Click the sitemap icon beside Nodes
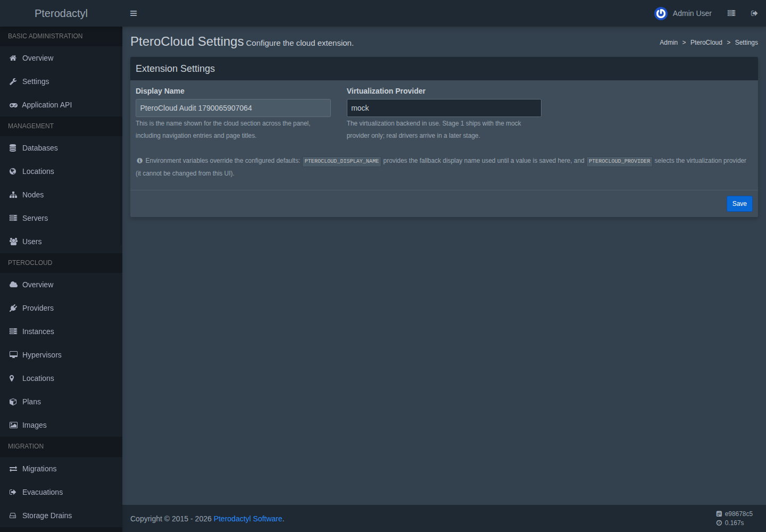Viewport: 766px width, 532px height. (13, 195)
